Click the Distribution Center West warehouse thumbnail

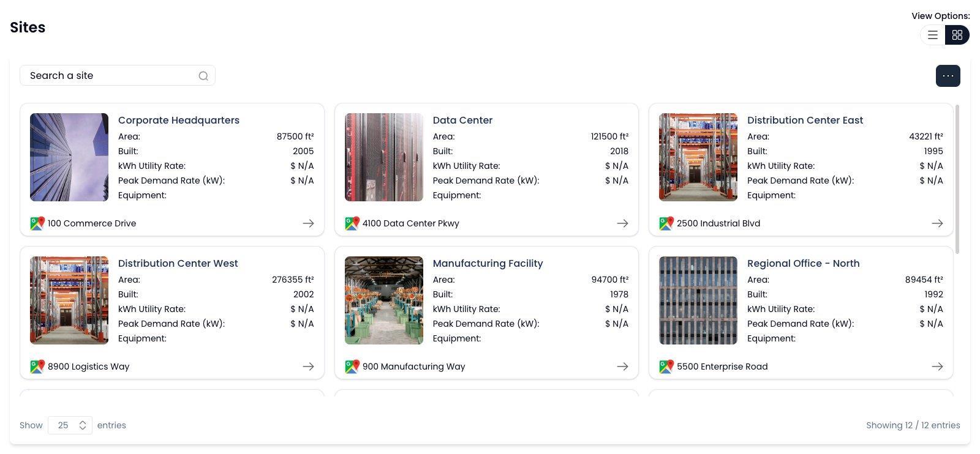pos(69,300)
